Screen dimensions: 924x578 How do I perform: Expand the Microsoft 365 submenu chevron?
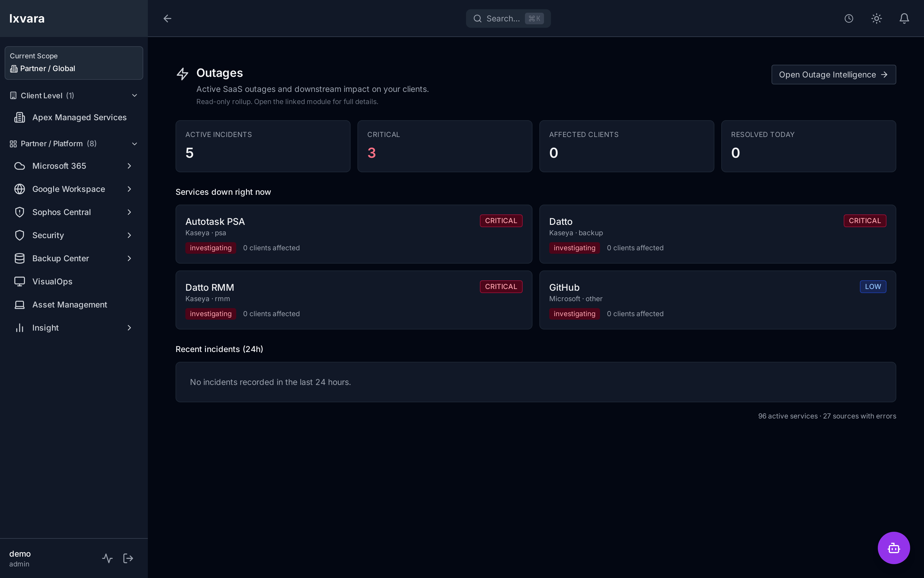tap(129, 166)
